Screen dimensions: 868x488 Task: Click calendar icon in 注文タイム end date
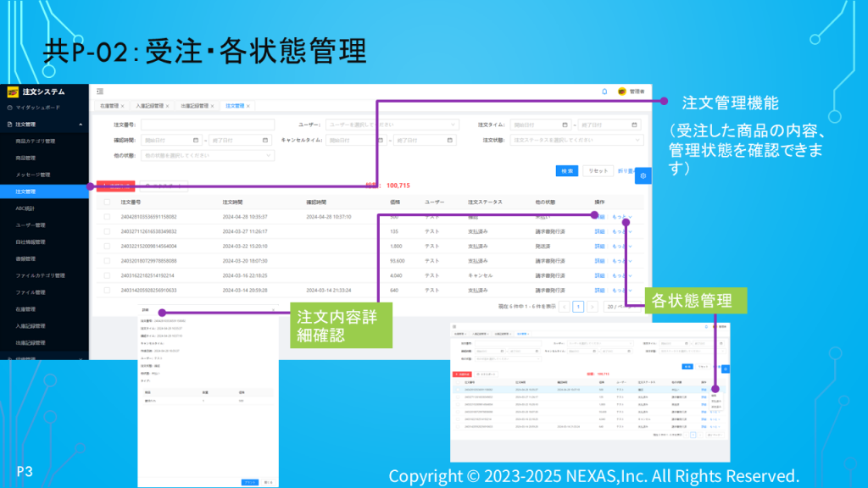tap(634, 125)
